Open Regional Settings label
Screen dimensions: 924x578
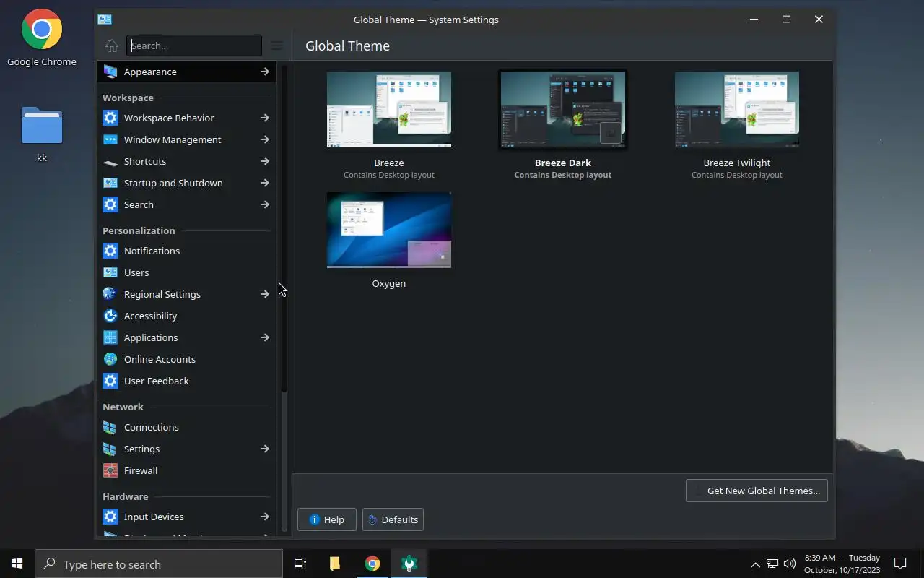point(162,294)
